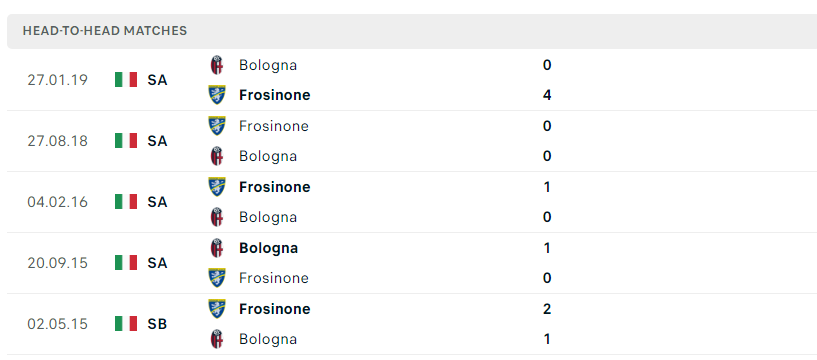Click SA league label in 20.09.15 row
Image resolution: width=817 pixels, height=360 pixels.
(157, 263)
